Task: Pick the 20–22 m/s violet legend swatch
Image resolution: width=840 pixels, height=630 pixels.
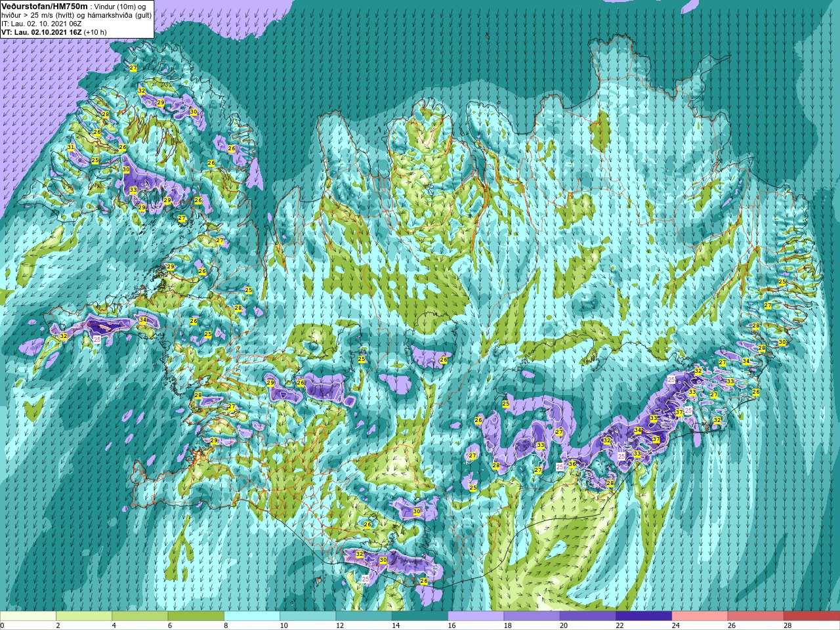Action: point(588,616)
